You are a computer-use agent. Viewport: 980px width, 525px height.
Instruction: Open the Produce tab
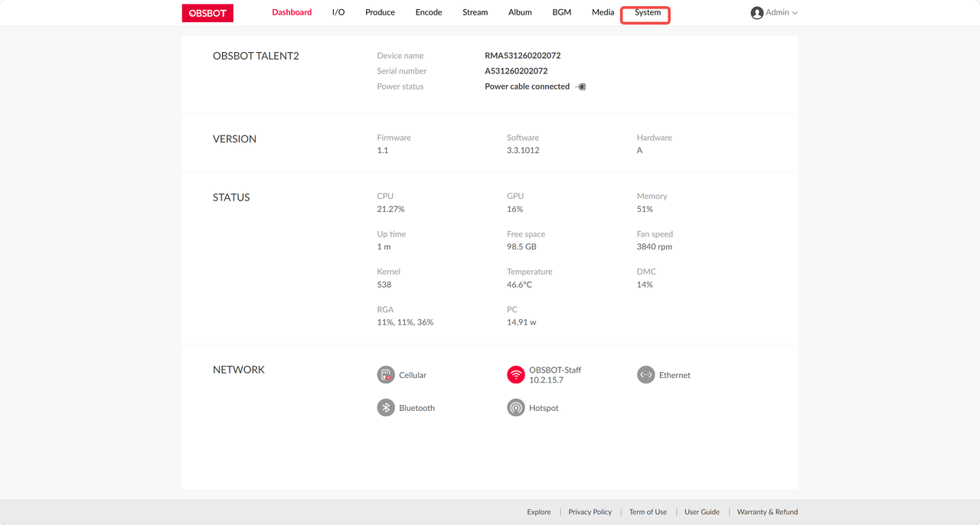click(x=380, y=12)
